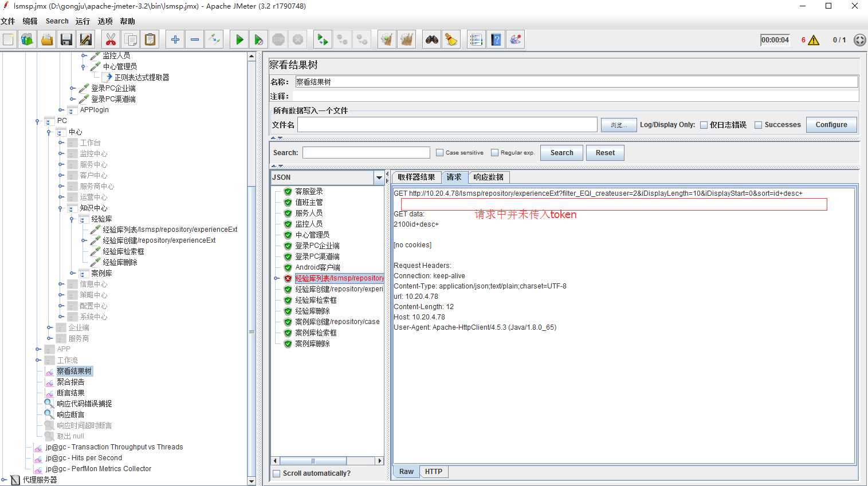Switch to the 响应数据 tab
This screenshot has height=486, width=868.
(x=489, y=177)
